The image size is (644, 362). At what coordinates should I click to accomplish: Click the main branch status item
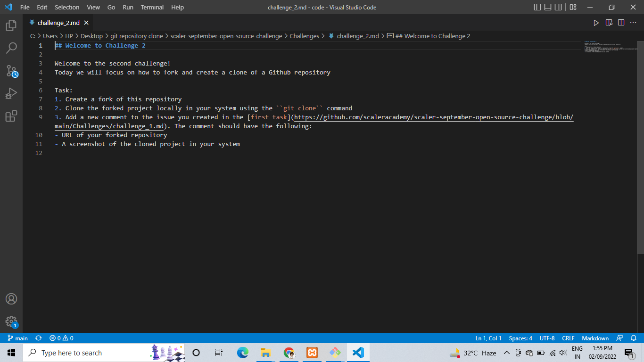tap(18, 338)
